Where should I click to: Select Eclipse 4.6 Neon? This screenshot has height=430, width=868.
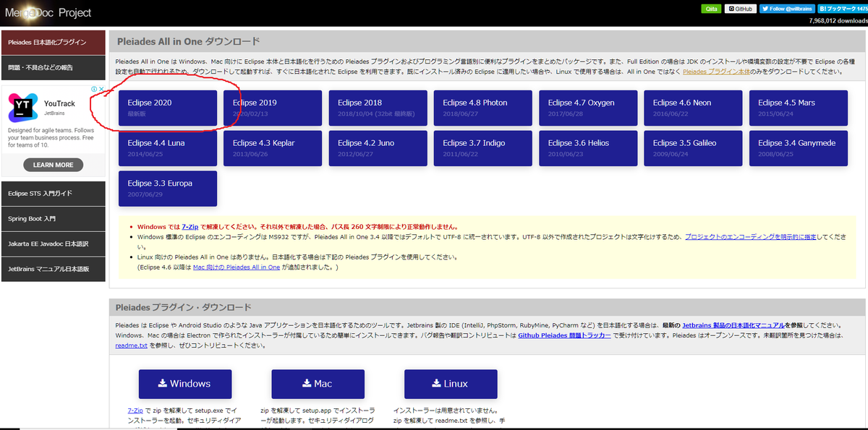coord(693,108)
